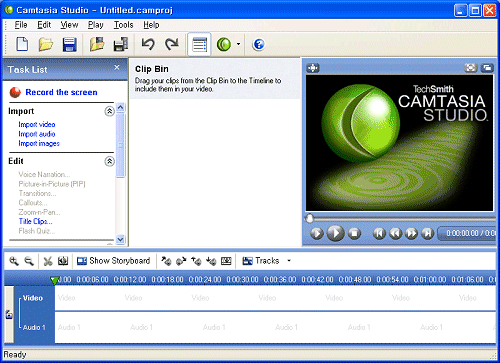Open the Tools menu

[123, 25]
